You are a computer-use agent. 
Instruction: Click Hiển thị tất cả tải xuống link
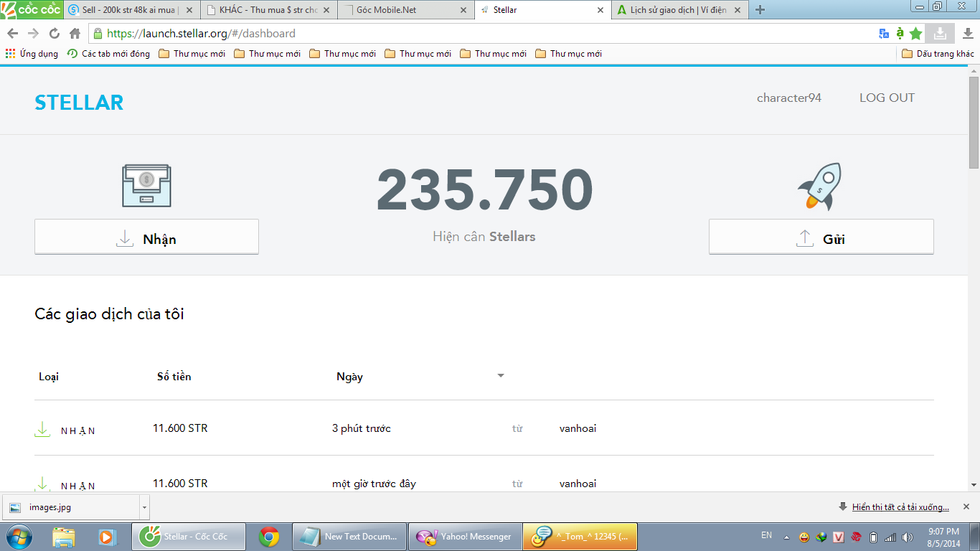(900, 507)
